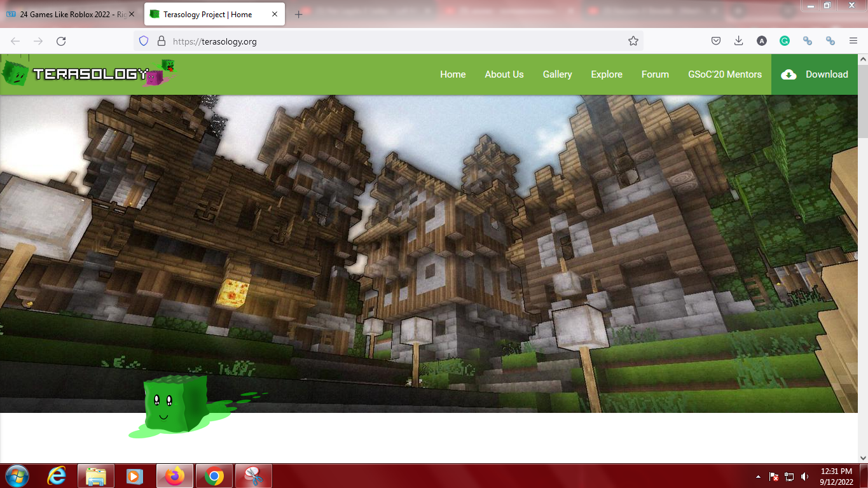Screen dimensions: 868x488
Task: Open the Home menu item
Action: (453, 74)
